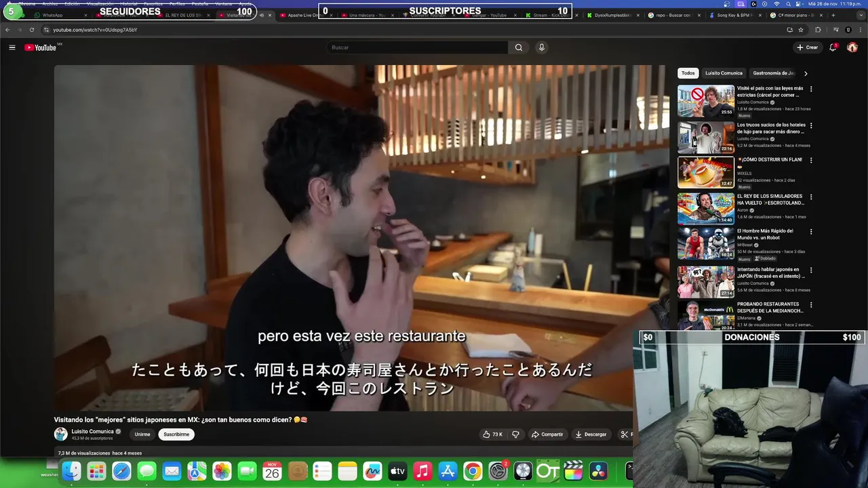Open options for 'EL REY DE LOS SIMULADORES'

811,197
